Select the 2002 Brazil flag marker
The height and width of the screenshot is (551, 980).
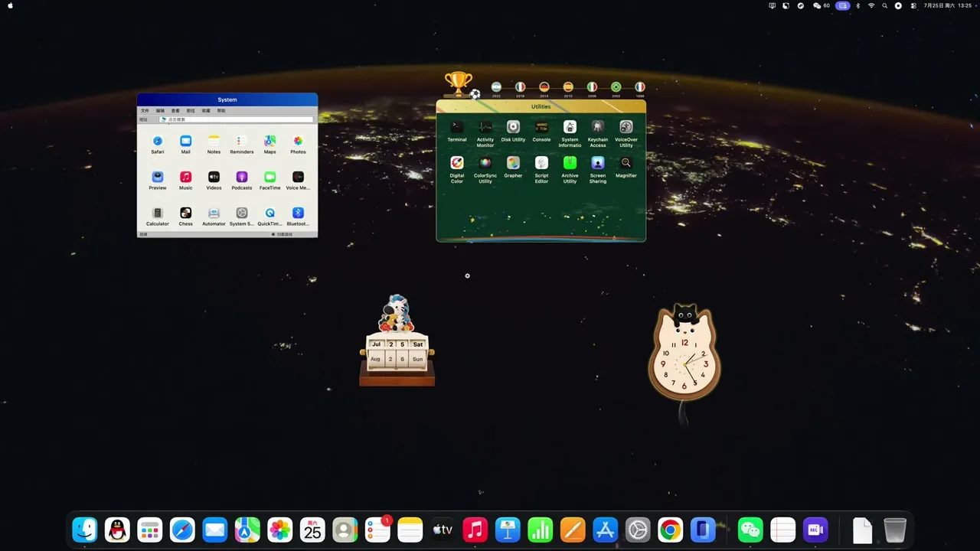coord(616,87)
